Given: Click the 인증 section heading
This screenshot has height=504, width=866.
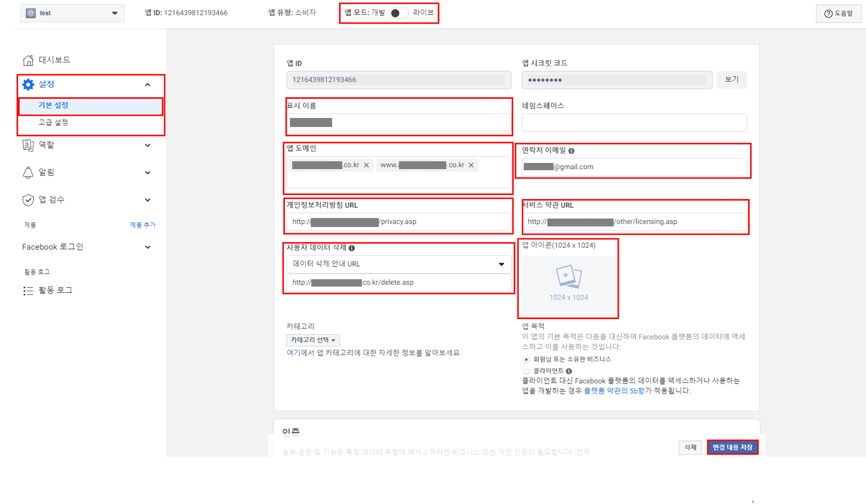Looking at the screenshot, I should coord(291,432).
